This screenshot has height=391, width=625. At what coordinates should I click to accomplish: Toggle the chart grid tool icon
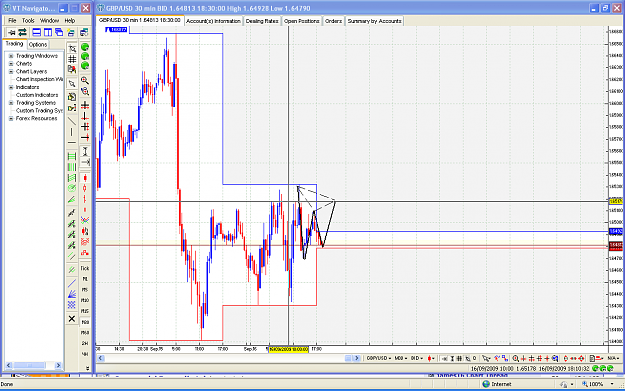(72, 59)
